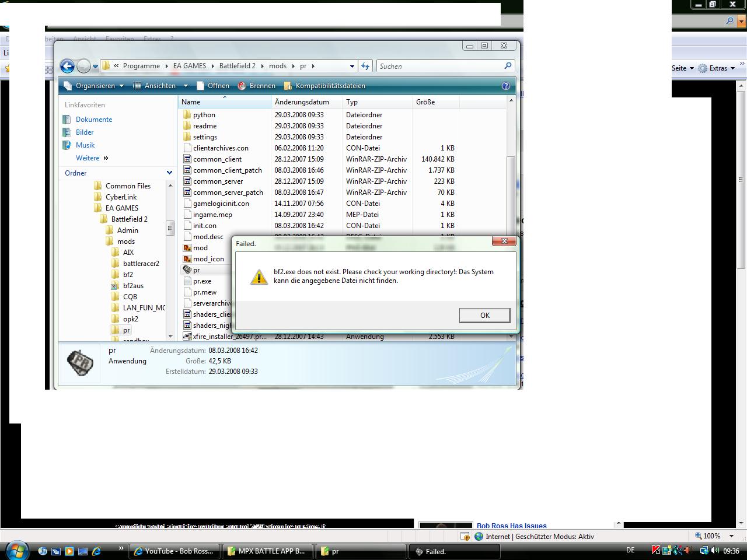Switch to YouTube - Bob Ross taskbar window
Screen dimensions: 747x560
tap(173, 551)
